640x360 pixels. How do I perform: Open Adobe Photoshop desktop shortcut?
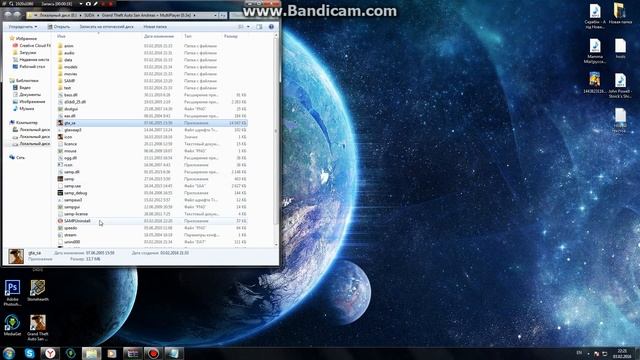12,293
